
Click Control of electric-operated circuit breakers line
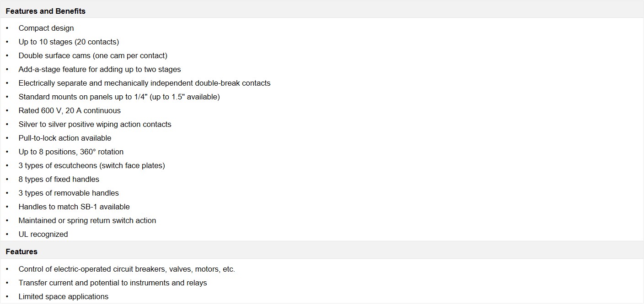pyautogui.click(x=127, y=269)
